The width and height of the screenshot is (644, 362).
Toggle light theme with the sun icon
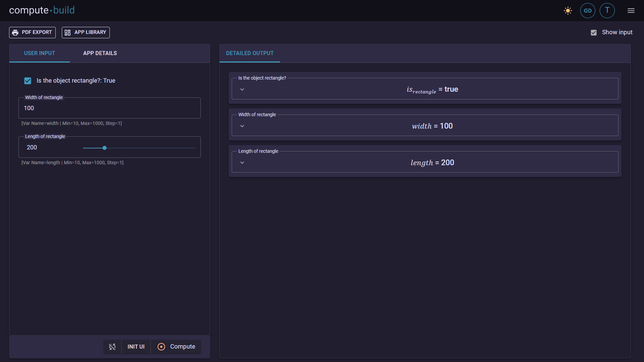pos(568,11)
